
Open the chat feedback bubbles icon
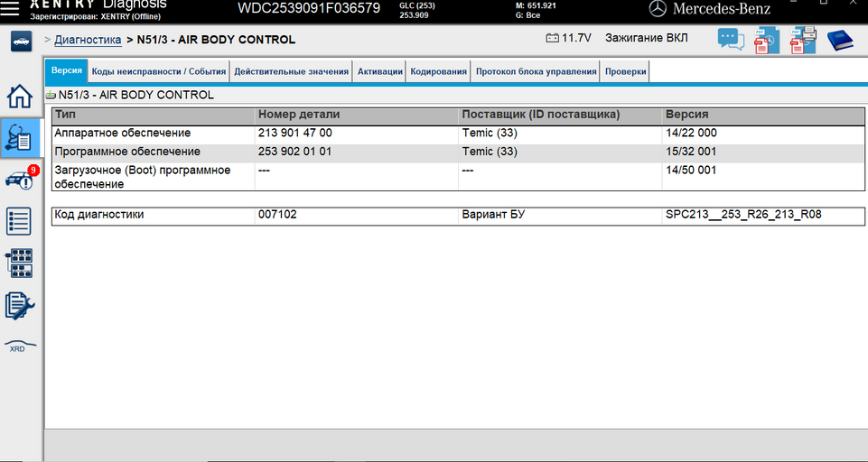[x=731, y=40]
